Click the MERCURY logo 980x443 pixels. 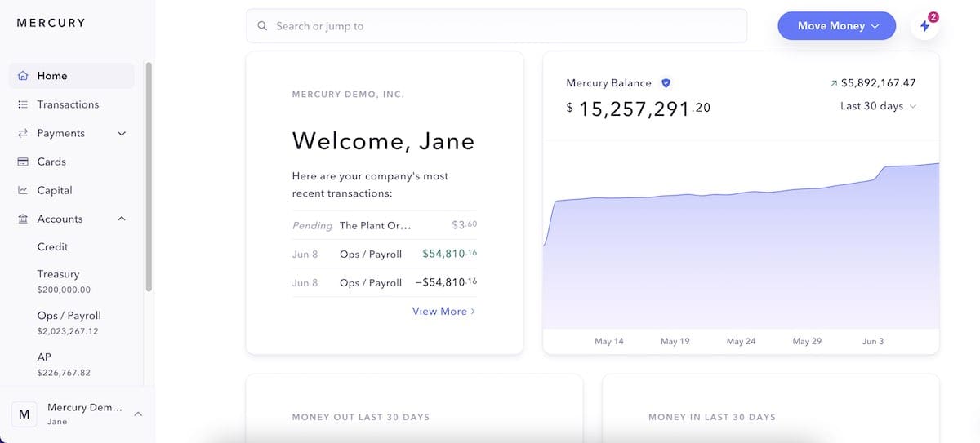pos(51,23)
